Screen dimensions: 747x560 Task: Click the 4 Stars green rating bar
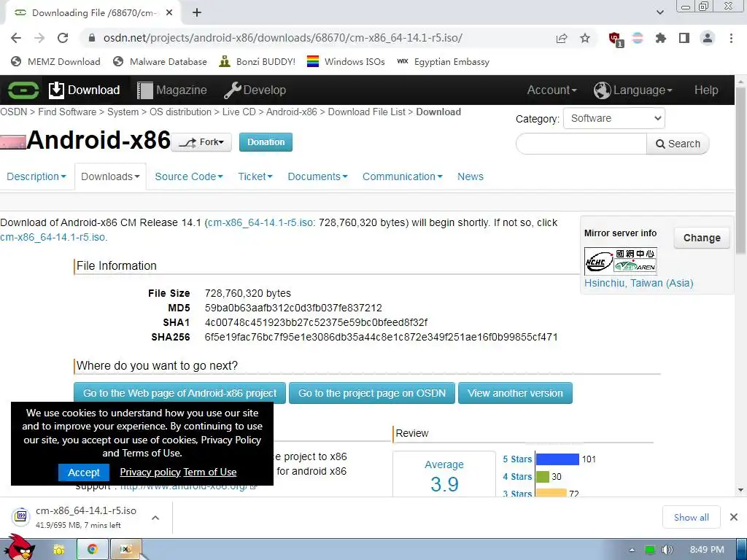pos(543,477)
